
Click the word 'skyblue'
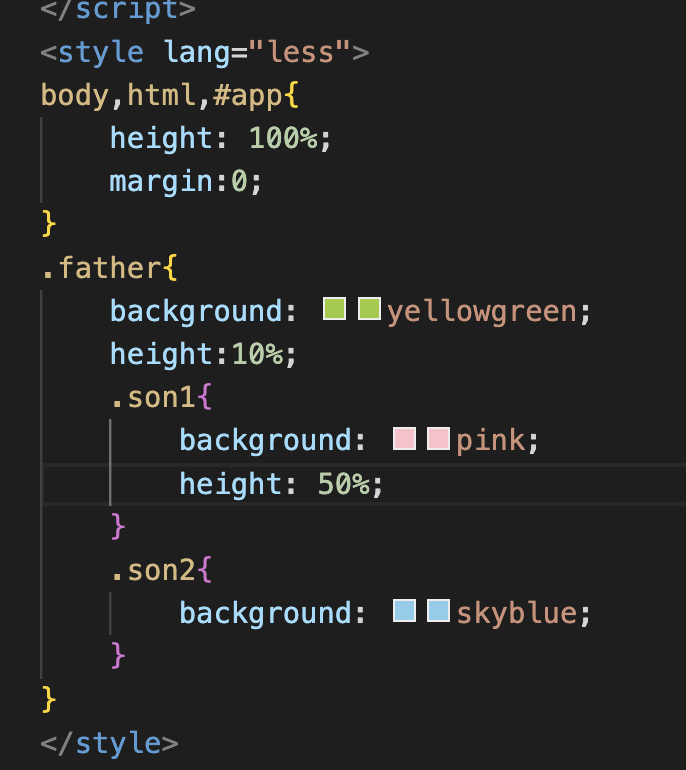(x=517, y=614)
